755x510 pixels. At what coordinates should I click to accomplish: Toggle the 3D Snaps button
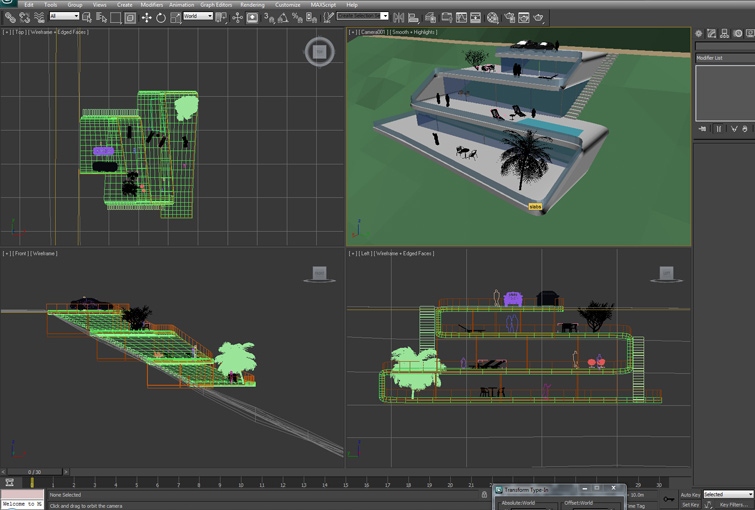(268, 17)
